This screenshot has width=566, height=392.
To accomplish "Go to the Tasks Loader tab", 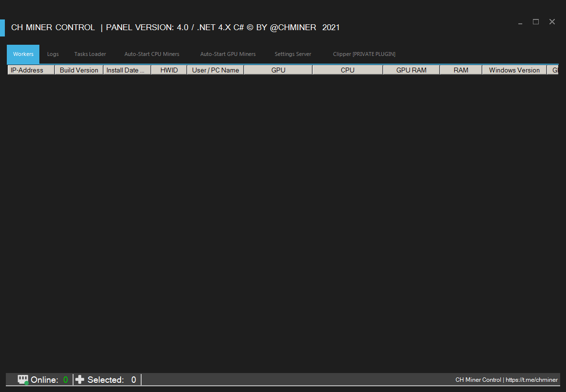I will (90, 54).
